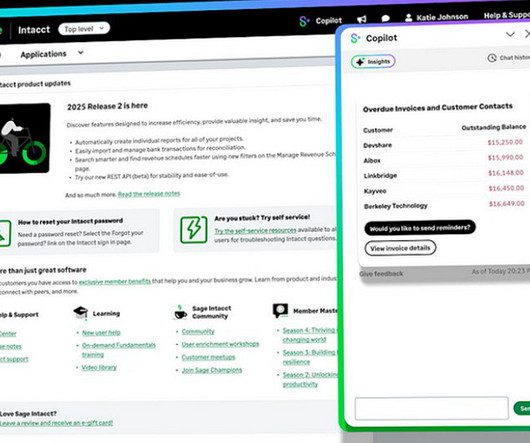Open the chat bubble icon
The width and height of the screenshot is (530, 443).
(385, 19)
